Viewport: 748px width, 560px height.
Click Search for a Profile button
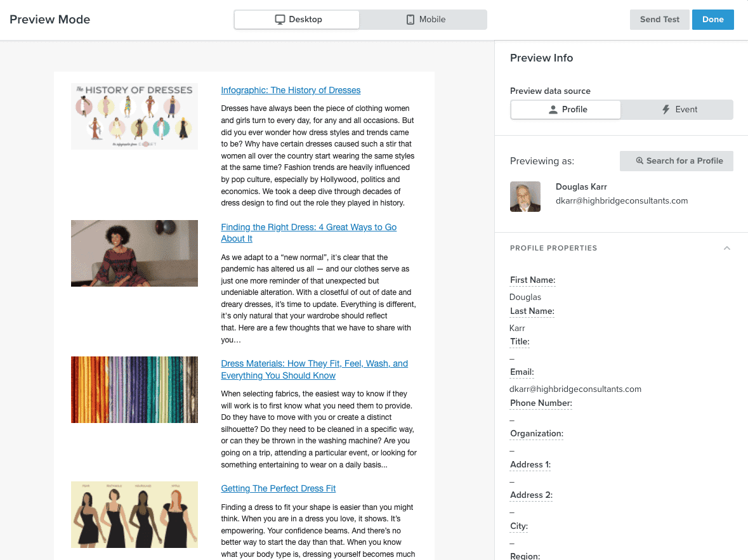pyautogui.click(x=676, y=161)
